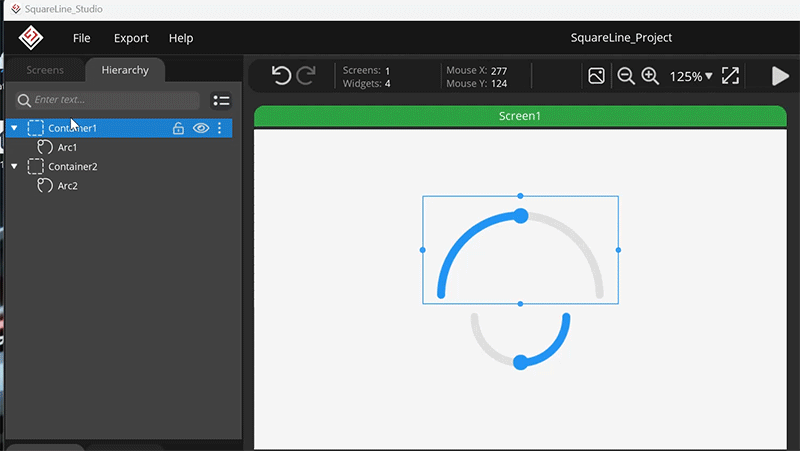Open the 125% zoom level dropdown
The height and width of the screenshot is (451, 800).
pos(691,76)
